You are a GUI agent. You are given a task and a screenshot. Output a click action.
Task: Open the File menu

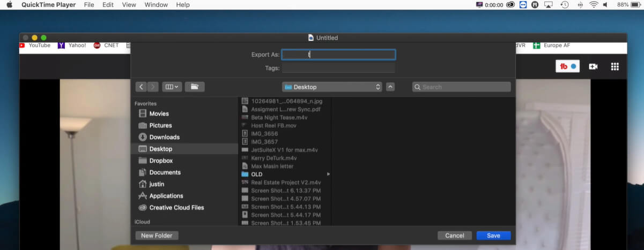(x=89, y=5)
